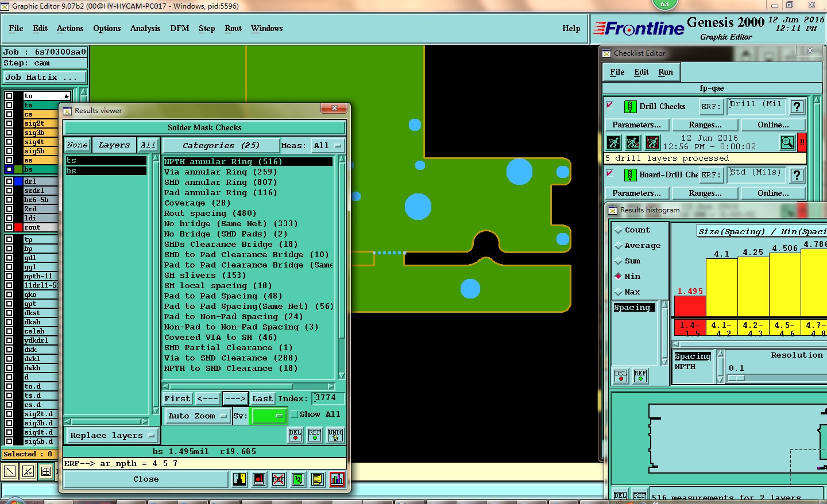Screen dimensions: 827x504
Task: Click the red-outlined running-man icon
Action: [x=652, y=142]
